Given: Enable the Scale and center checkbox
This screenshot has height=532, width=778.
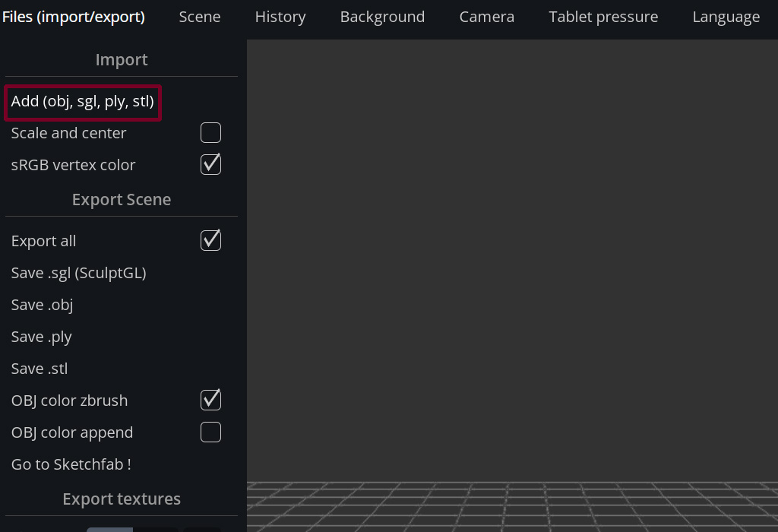Looking at the screenshot, I should [210, 133].
